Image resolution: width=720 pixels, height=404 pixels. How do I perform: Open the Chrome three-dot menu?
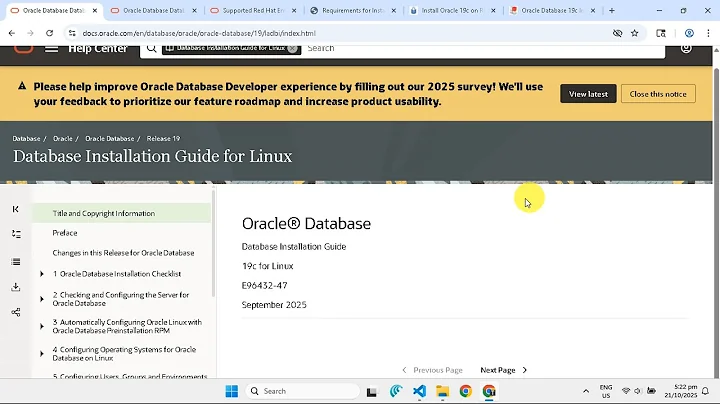coord(708,33)
